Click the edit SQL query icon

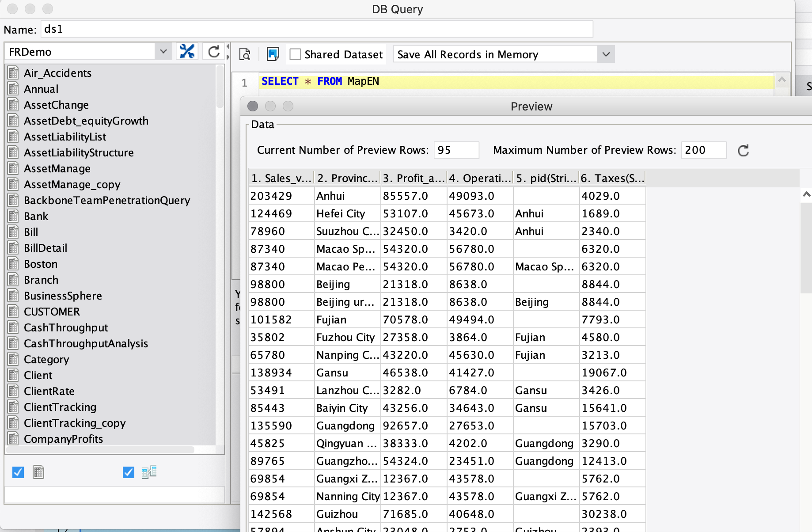click(273, 54)
